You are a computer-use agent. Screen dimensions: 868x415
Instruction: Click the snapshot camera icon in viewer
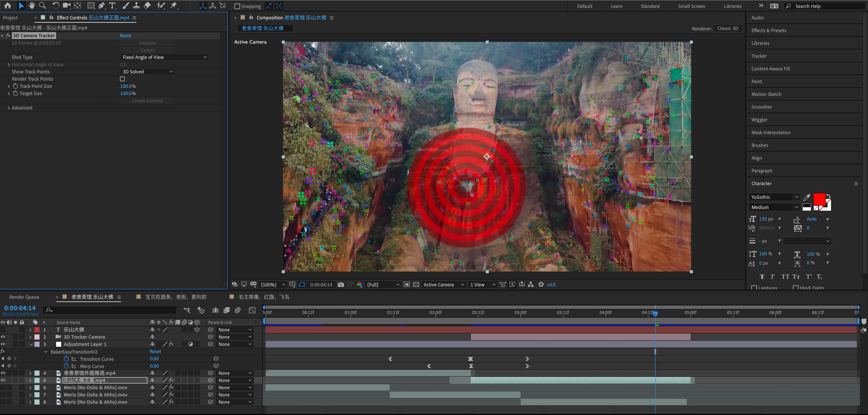pyautogui.click(x=341, y=284)
